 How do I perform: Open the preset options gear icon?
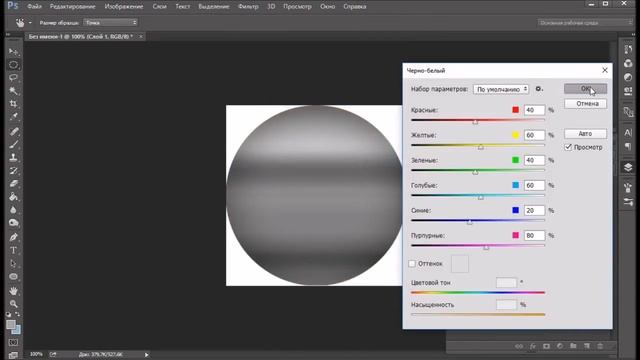[539, 89]
